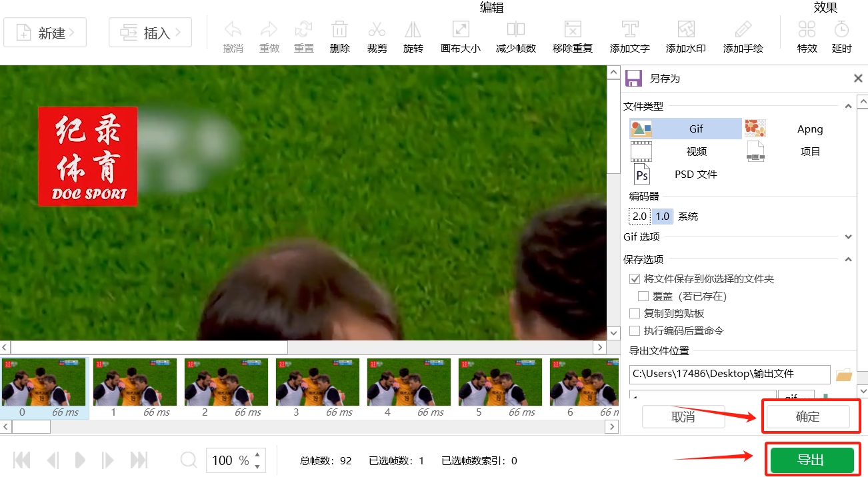Enable overwrite if exists (覆盖) checkbox
868x477 pixels.
point(643,296)
